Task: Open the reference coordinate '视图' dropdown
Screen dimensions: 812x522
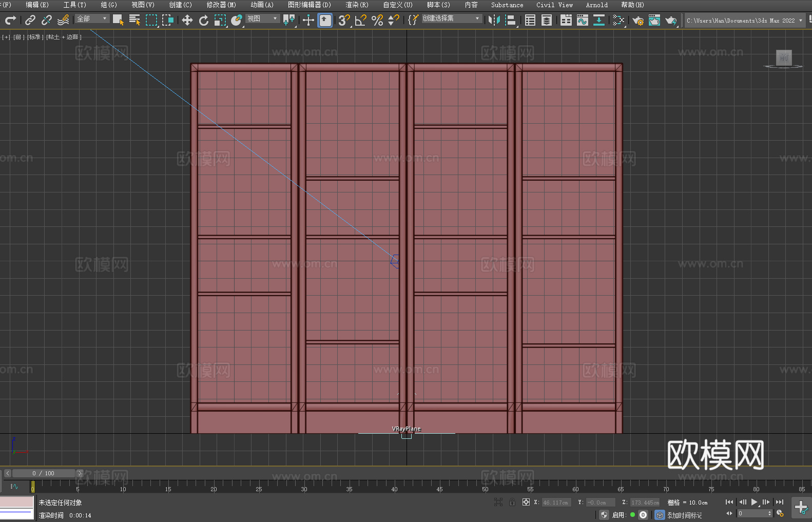Action: tap(263, 18)
